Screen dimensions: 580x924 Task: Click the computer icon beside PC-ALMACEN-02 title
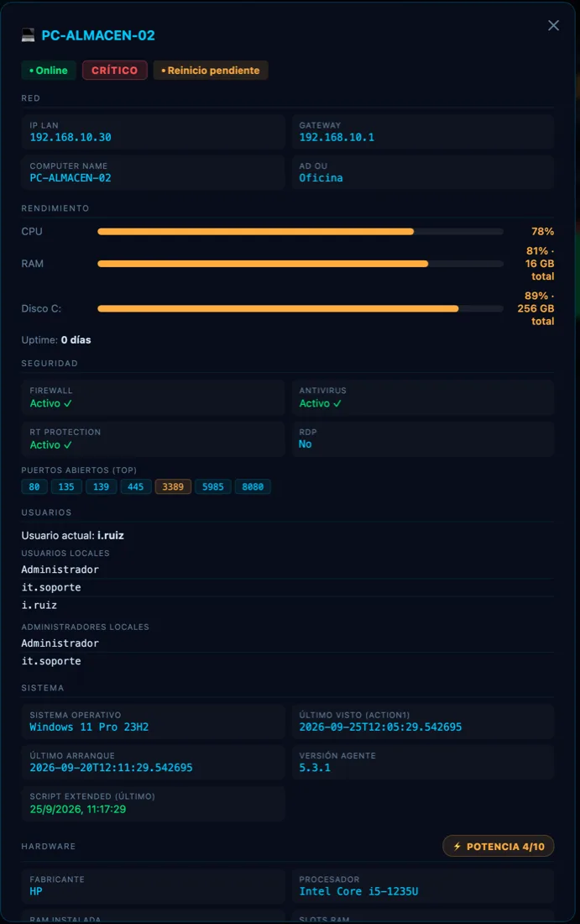point(28,35)
